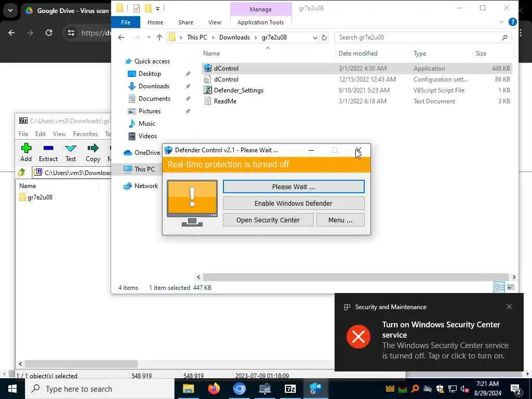Click 7-Zip Copy toolbar button
Image resolution: width=532 pixels, height=399 pixels.
(x=92, y=152)
